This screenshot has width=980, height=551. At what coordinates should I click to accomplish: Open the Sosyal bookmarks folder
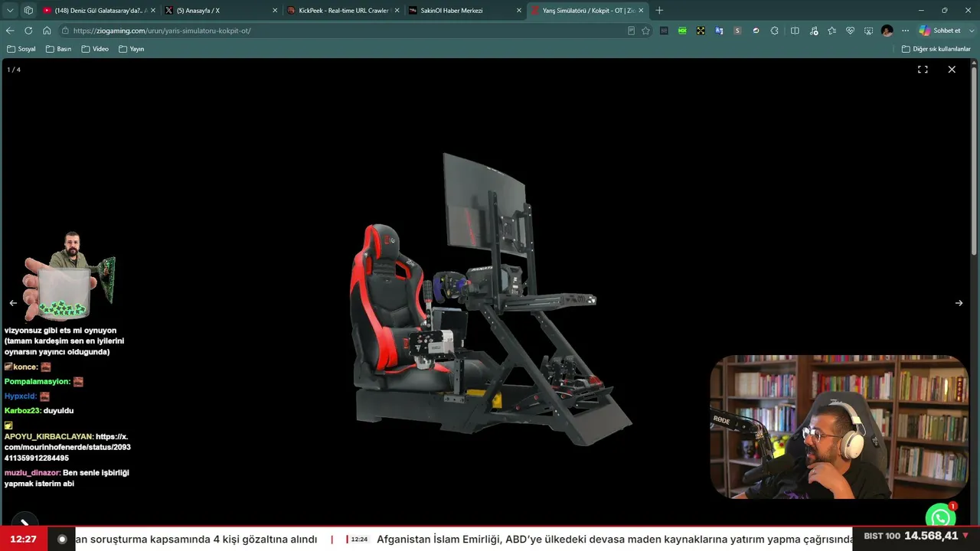pos(21,49)
